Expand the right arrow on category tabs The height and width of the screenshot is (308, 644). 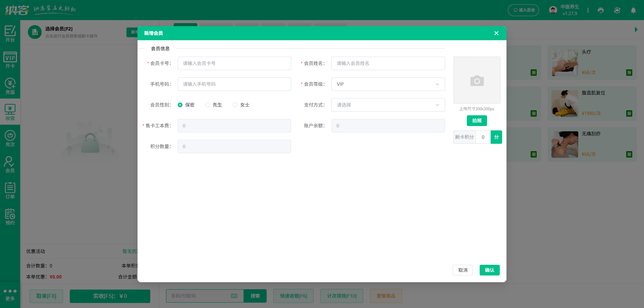click(x=636, y=29)
